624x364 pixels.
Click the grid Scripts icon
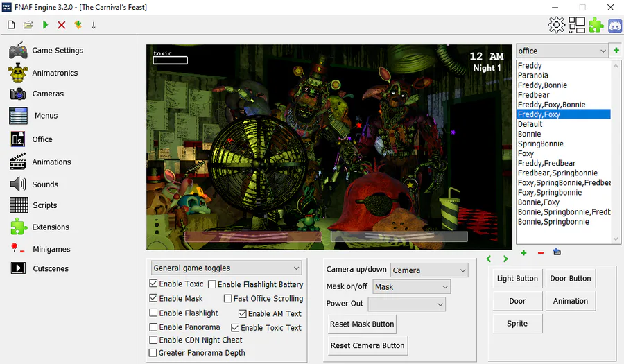point(19,205)
